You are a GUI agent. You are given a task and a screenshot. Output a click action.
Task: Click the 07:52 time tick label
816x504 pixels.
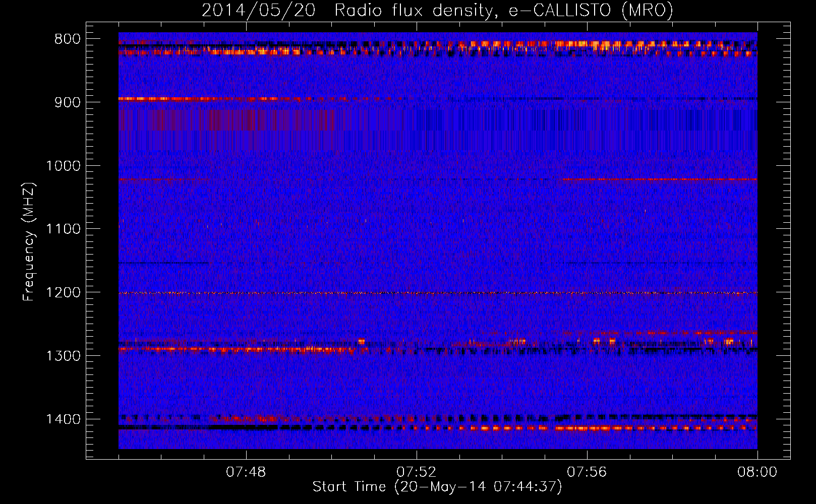[x=417, y=472]
